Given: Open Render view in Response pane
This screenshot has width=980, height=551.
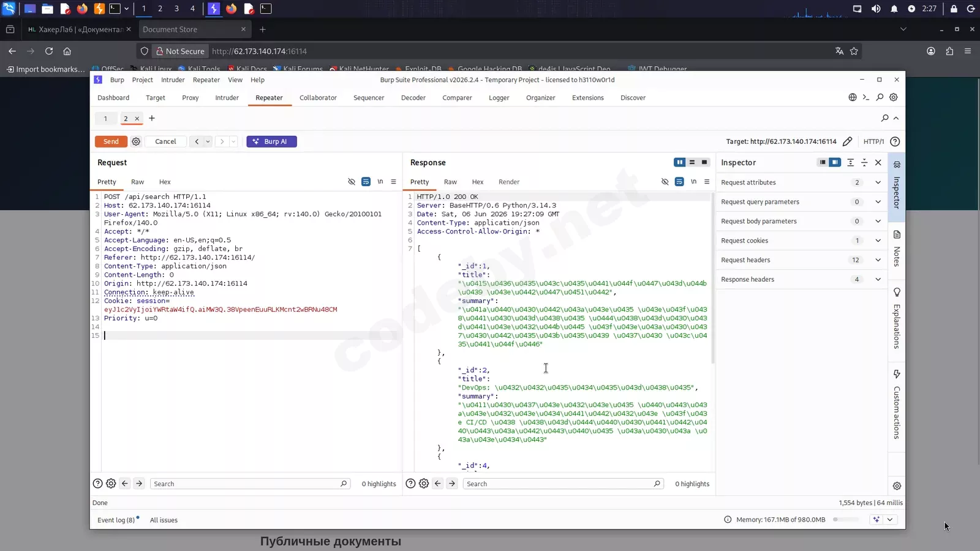Looking at the screenshot, I should [509, 182].
